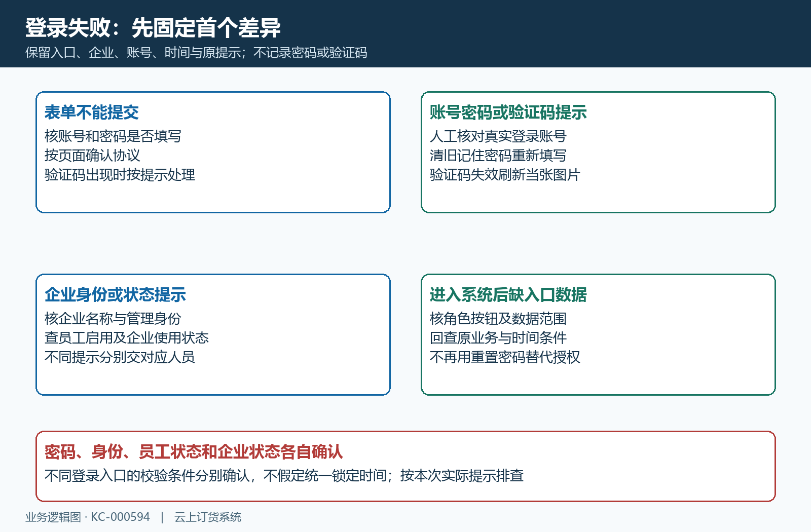Click the line '核角色按钮及数据范围'
Image resolution: width=811 pixels, height=532 pixels.
498,319
